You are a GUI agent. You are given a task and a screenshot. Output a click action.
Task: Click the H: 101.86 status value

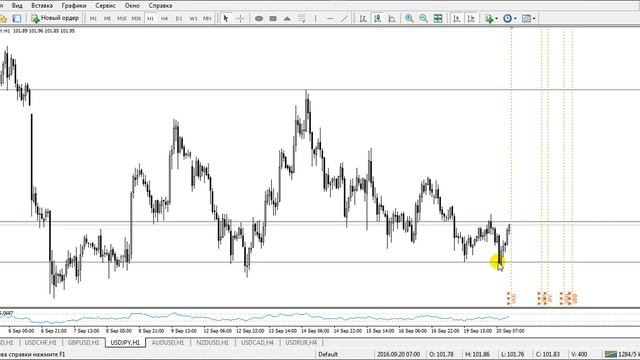pyautogui.click(x=477, y=354)
